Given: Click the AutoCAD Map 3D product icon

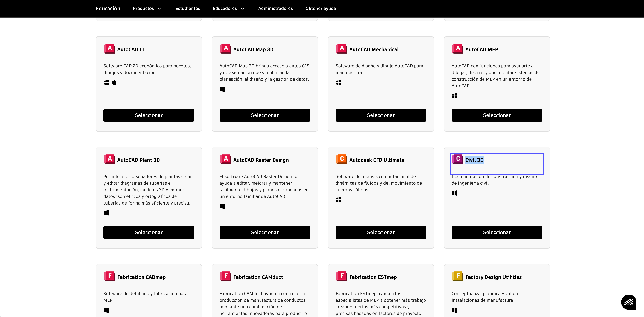Looking at the screenshot, I should 225,49.
